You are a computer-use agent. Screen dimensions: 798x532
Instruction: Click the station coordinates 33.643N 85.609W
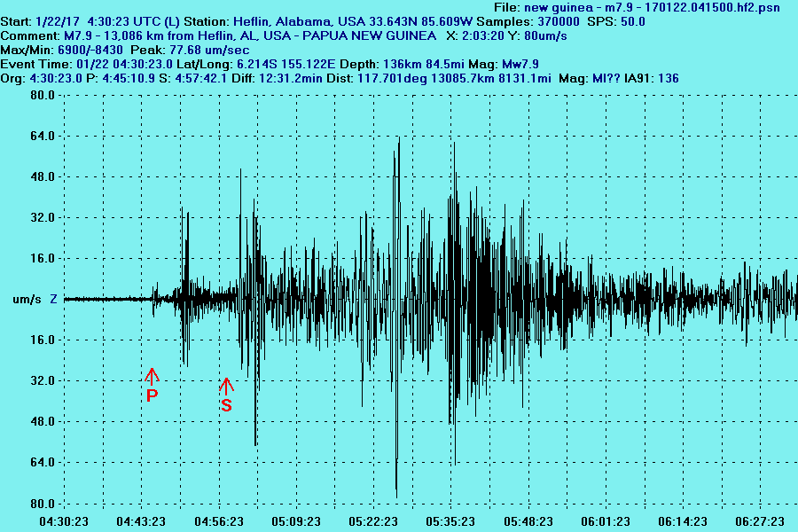click(421, 22)
